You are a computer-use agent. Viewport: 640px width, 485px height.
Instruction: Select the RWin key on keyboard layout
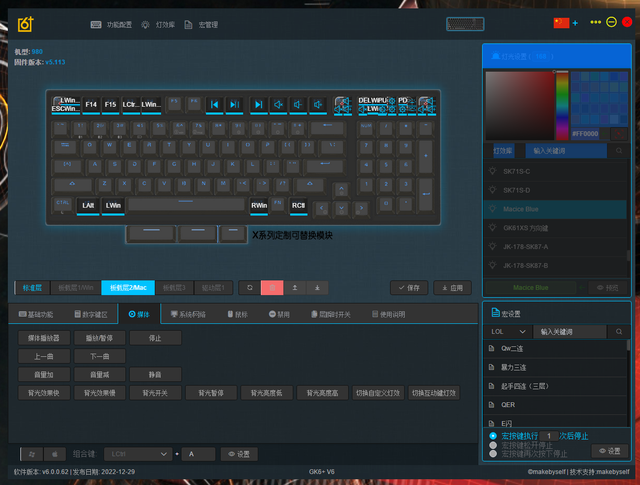click(259, 205)
